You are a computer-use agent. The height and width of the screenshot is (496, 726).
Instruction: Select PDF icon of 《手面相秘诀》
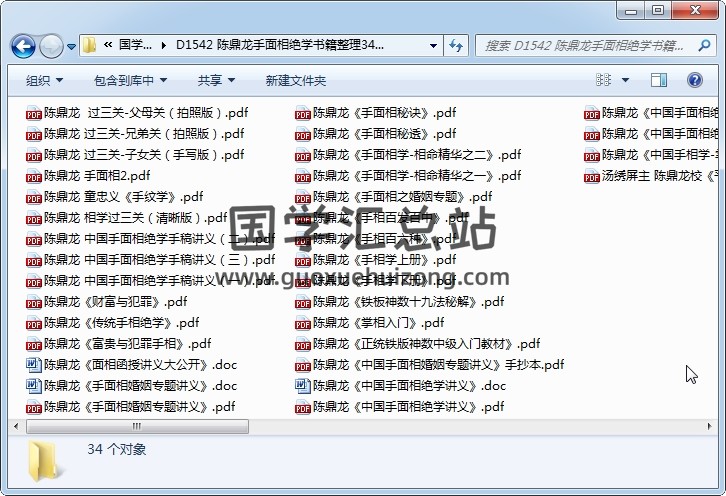coord(302,113)
